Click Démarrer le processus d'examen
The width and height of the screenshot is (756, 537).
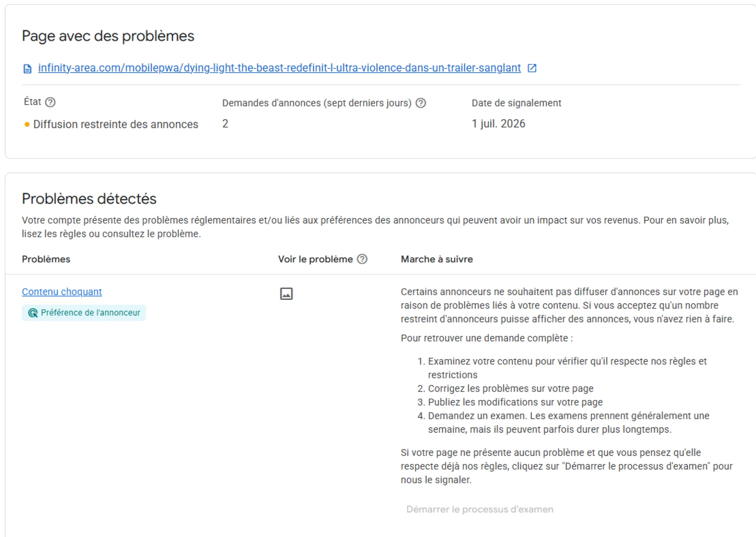(x=480, y=509)
